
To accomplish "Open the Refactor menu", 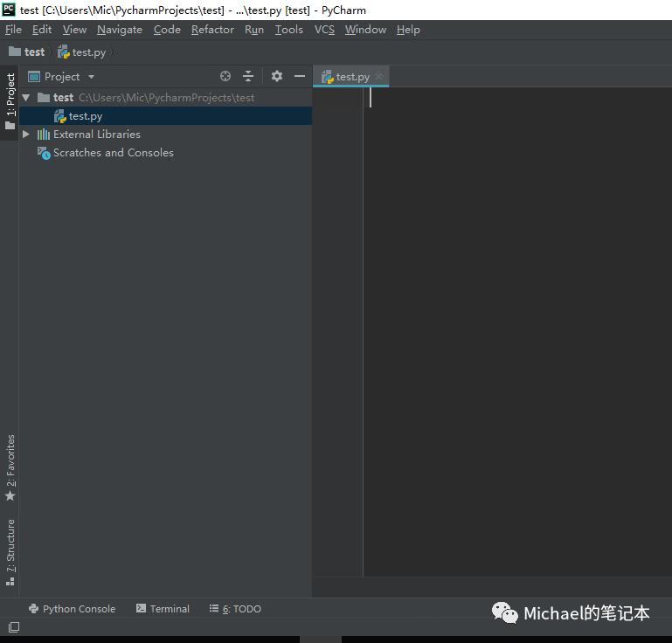I will pos(212,30).
